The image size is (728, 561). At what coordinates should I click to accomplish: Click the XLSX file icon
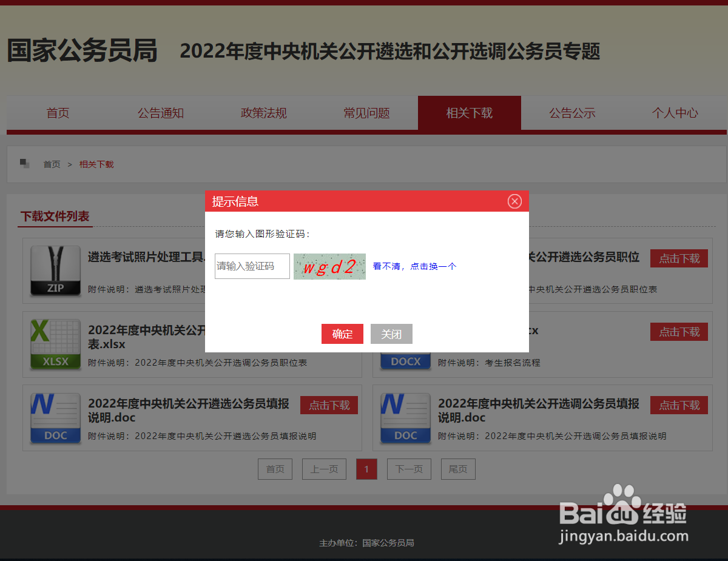point(56,344)
